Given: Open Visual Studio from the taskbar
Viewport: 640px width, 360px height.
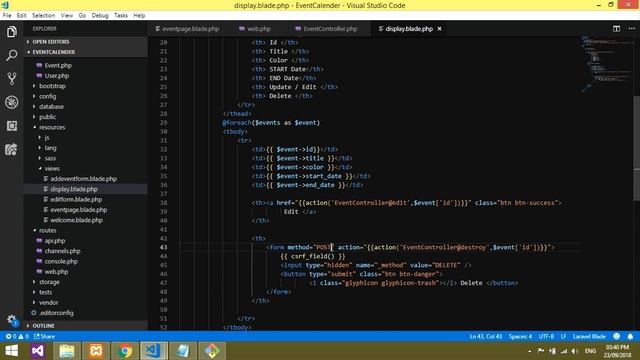Looking at the screenshot, I should (x=38, y=351).
